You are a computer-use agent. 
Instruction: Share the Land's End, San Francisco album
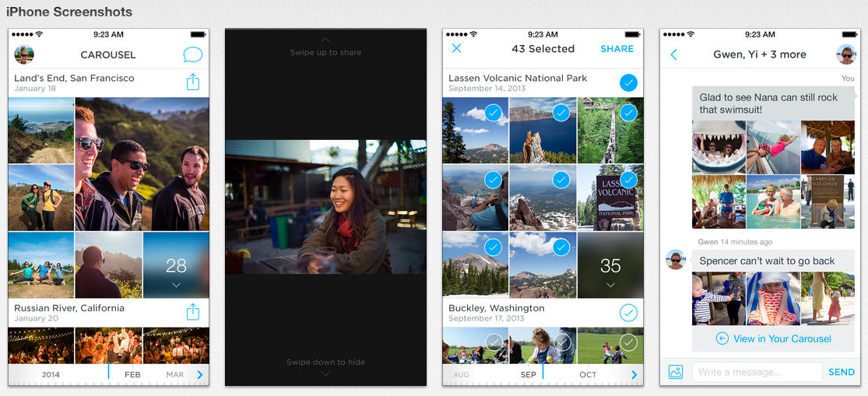192,82
